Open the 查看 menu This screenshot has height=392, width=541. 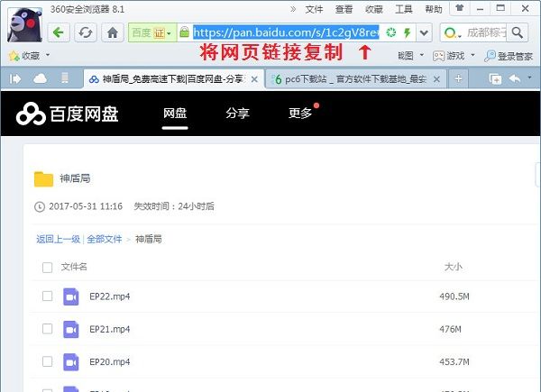pyautogui.click(x=344, y=9)
